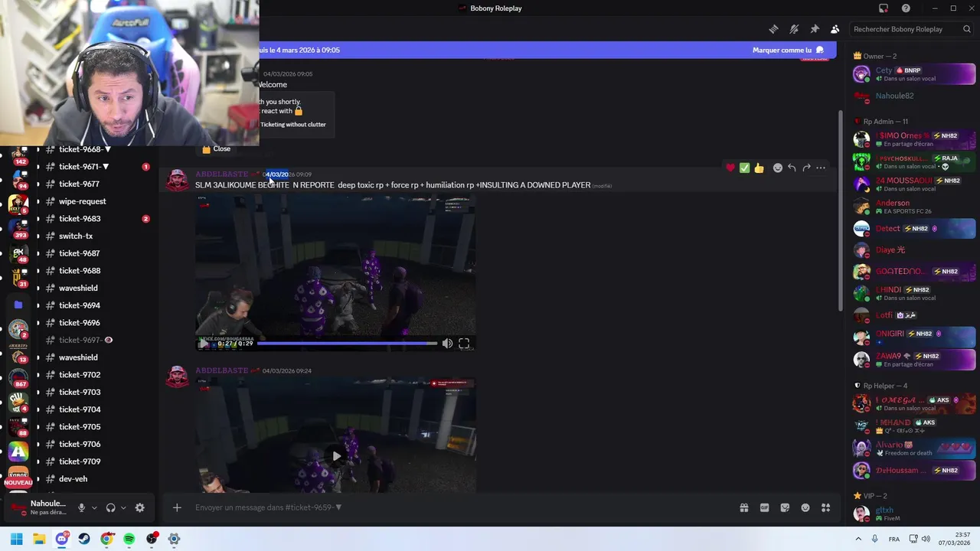Add heart reaction on ABDELBASTE message
Screen dimensions: 980x551
pyautogui.click(x=730, y=168)
